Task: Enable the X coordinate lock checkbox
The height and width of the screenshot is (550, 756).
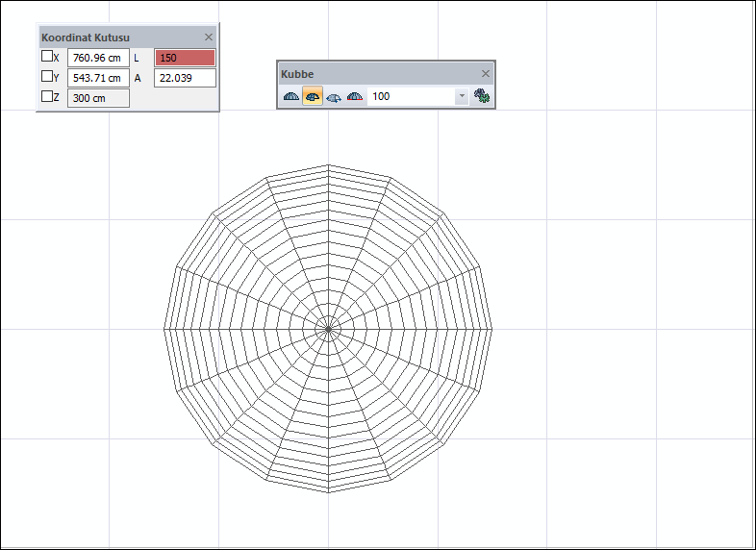Action: (x=47, y=57)
